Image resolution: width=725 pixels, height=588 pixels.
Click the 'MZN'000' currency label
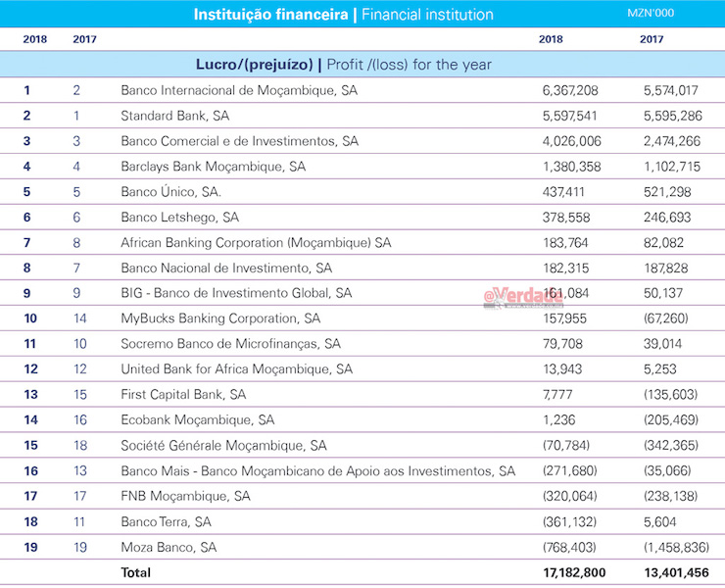click(x=651, y=13)
